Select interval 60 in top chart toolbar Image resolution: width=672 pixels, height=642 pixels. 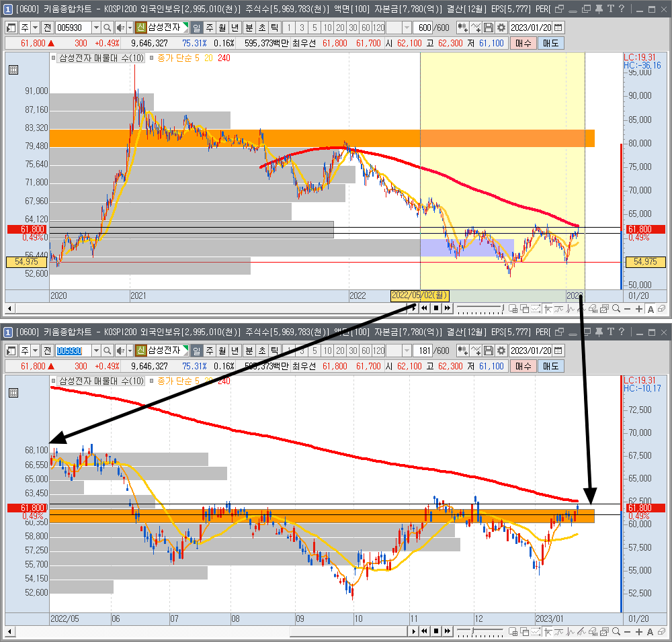tap(366, 28)
